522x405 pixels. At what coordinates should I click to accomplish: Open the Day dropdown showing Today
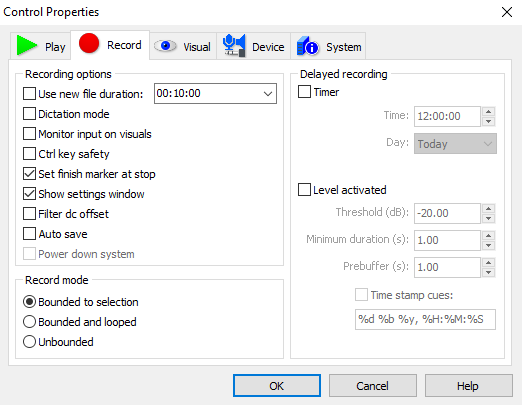click(x=455, y=144)
